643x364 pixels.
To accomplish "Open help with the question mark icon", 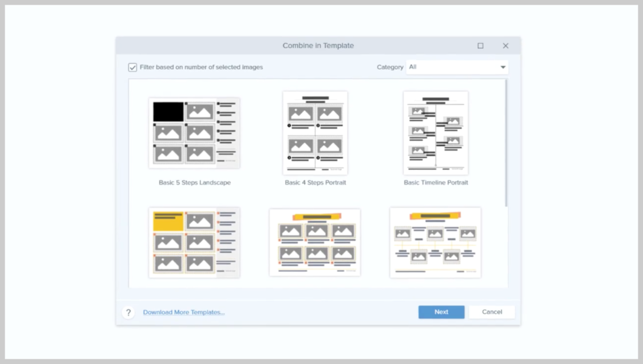I will tap(128, 313).
